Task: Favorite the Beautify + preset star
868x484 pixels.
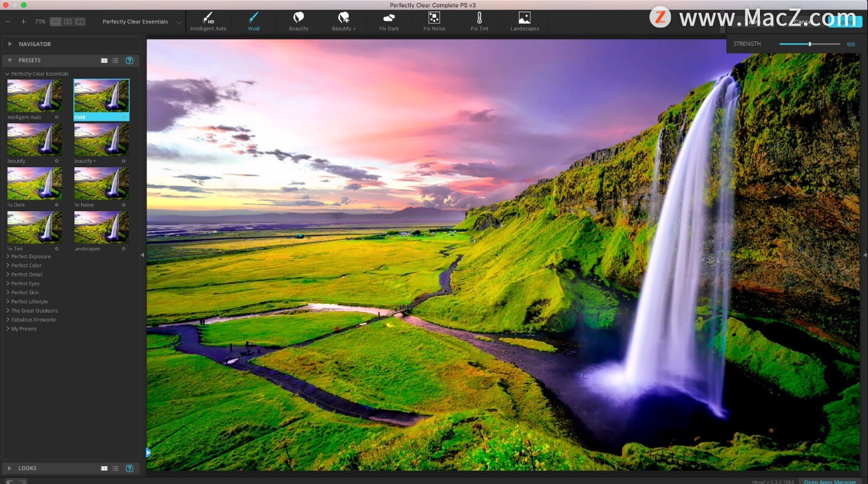Action: 123,161
